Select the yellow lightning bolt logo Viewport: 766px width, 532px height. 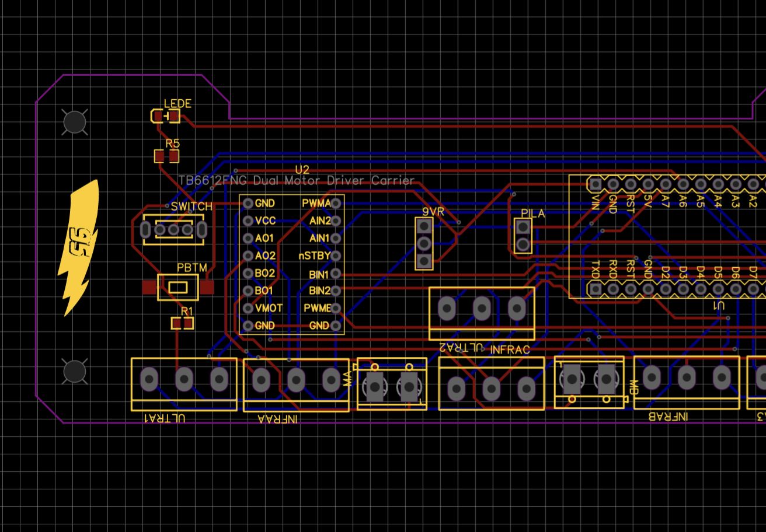pyautogui.click(x=78, y=248)
